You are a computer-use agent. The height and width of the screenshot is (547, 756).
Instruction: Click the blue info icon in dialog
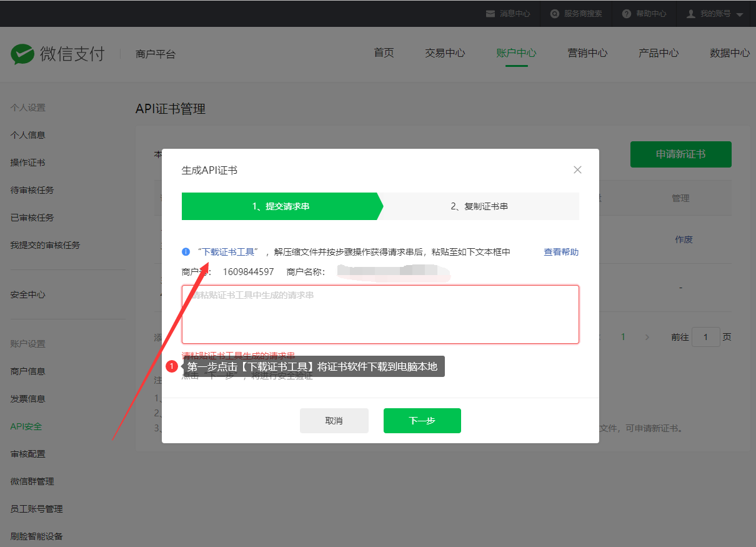coord(186,252)
